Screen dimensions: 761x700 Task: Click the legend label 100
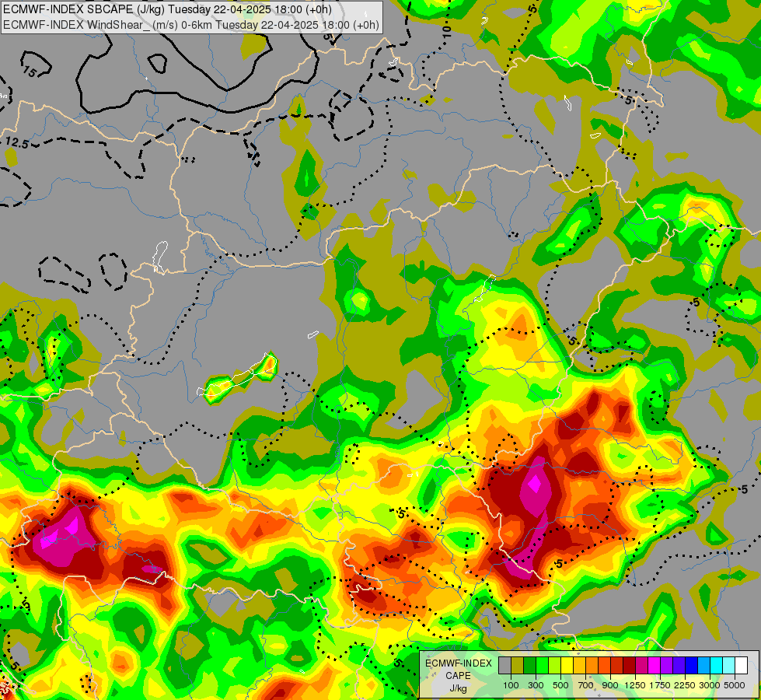click(x=511, y=685)
